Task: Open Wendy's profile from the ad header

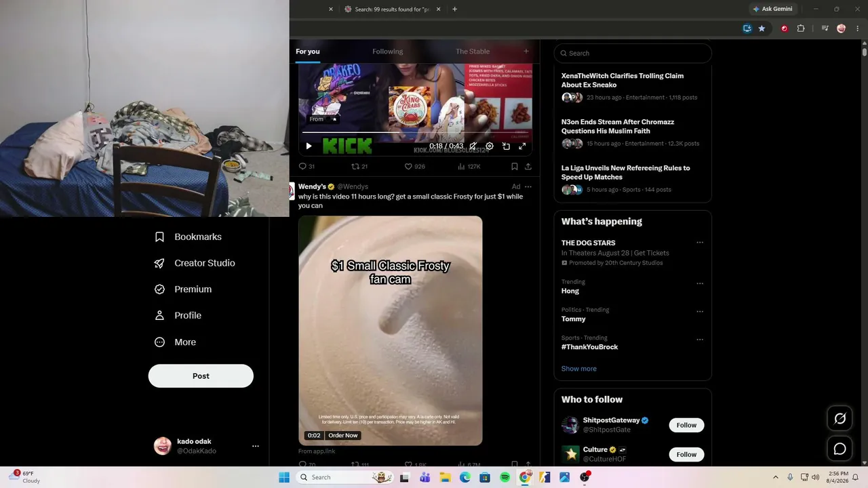Action: point(312,186)
